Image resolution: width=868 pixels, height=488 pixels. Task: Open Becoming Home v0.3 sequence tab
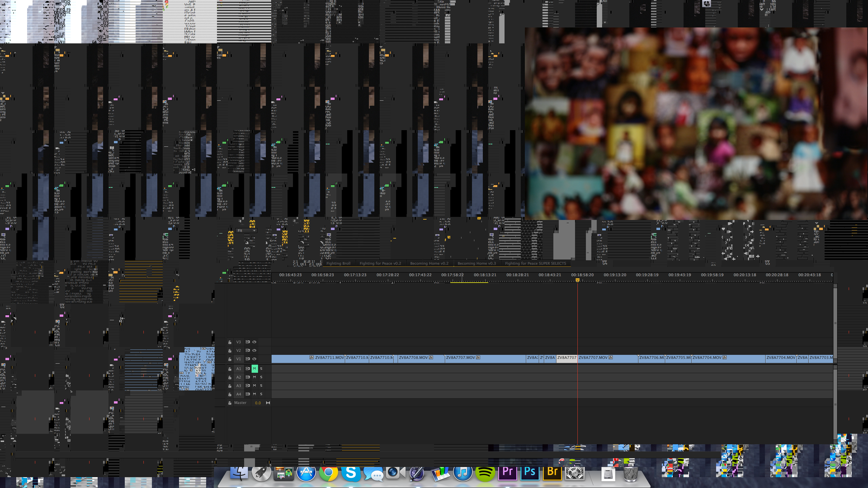pyautogui.click(x=476, y=263)
